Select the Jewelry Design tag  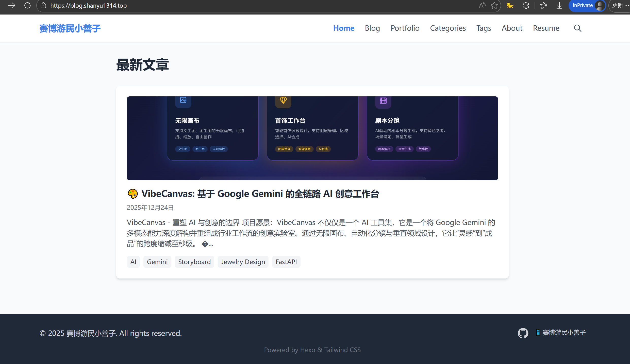pyautogui.click(x=243, y=262)
